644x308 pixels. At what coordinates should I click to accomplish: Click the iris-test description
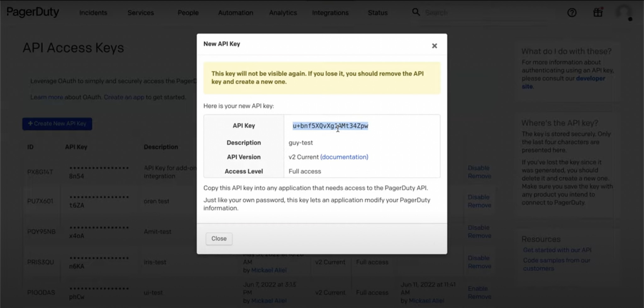pos(155,262)
